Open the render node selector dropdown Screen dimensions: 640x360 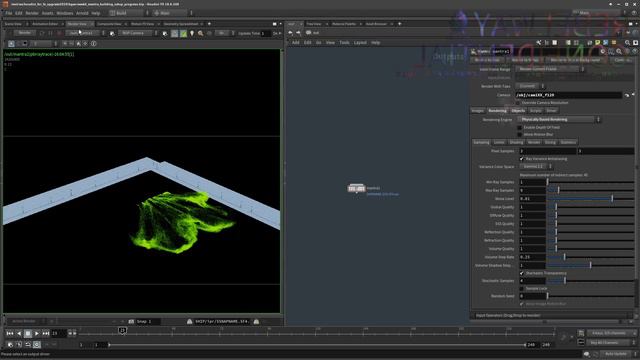pyautogui.click(x=86, y=33)
